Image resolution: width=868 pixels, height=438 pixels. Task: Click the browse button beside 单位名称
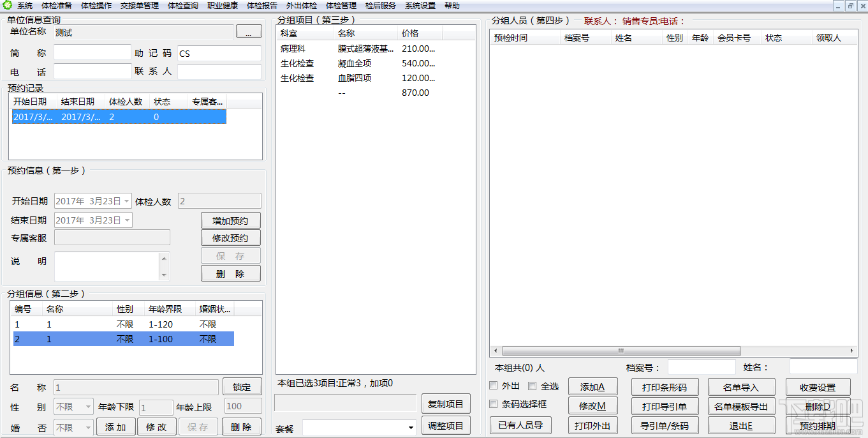pos(249,31)
